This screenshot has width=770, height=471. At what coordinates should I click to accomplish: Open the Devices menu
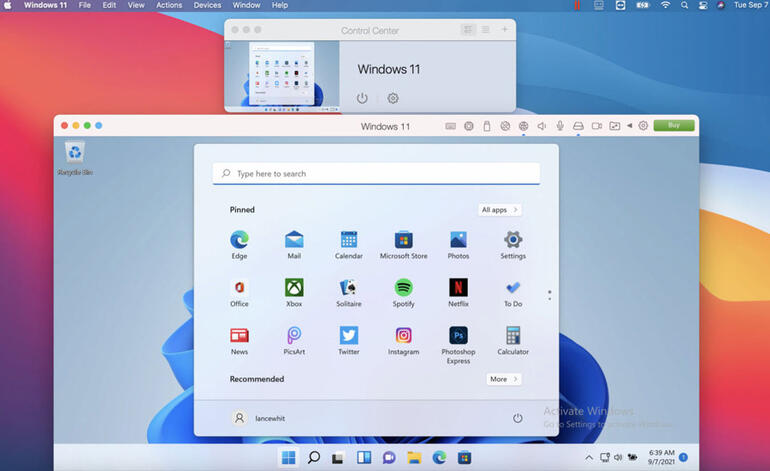point(207,5)
